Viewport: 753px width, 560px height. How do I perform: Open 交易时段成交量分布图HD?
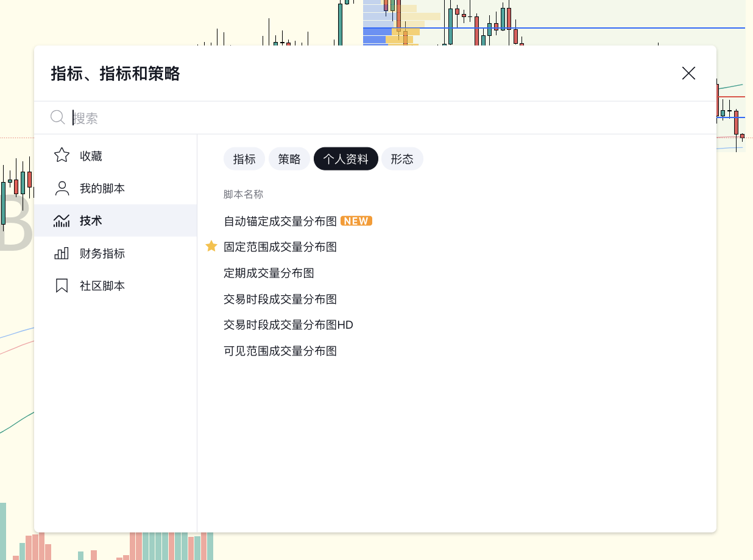[288, 324]
